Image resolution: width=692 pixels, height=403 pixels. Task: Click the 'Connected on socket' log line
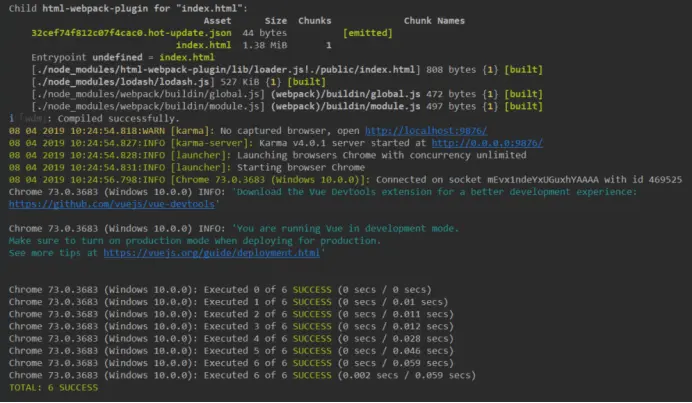point(345,180)
